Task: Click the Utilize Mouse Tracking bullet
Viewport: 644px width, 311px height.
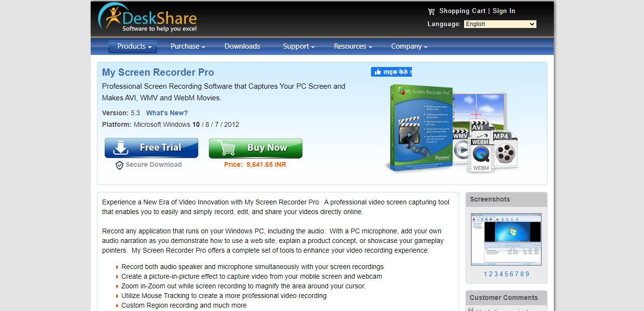Action: click(224, 296)
